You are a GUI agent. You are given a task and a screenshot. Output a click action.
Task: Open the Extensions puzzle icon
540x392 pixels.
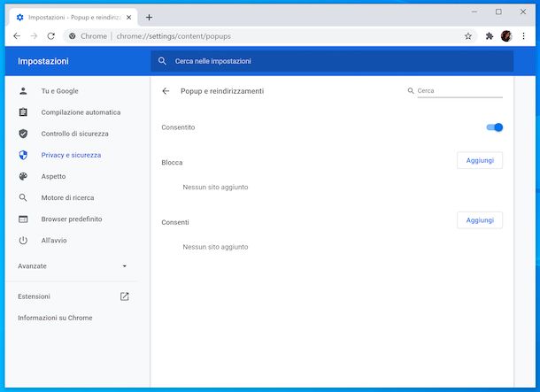[x=489, y=36]
